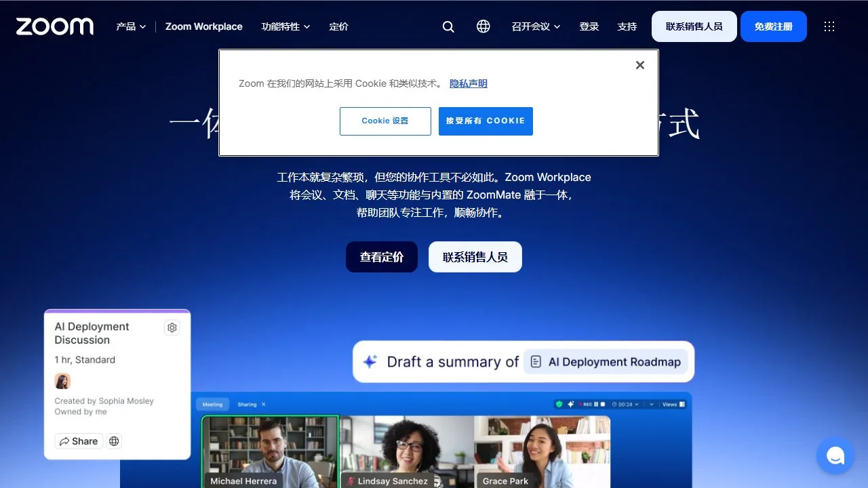Viewport: 868px width, 488px height.
Task: Click the REC indicator in meeting toolbar
Action: pyautogui.click(x=587, y=404)
